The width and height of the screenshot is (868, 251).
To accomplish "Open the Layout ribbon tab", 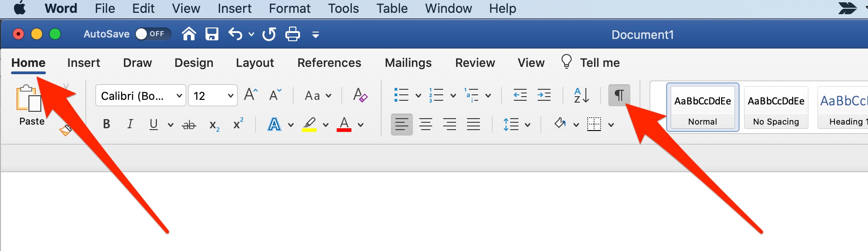I will (x=255, y=63).
